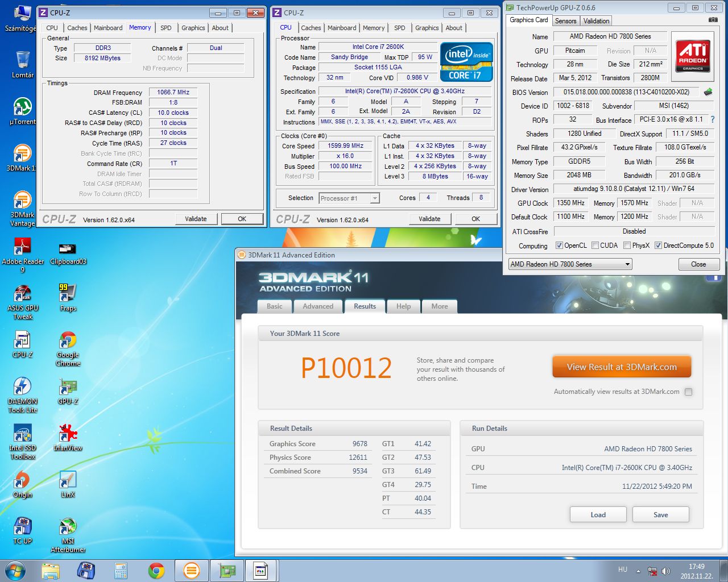Enable automatically view results at 3DMark.com

pos(688,392)
